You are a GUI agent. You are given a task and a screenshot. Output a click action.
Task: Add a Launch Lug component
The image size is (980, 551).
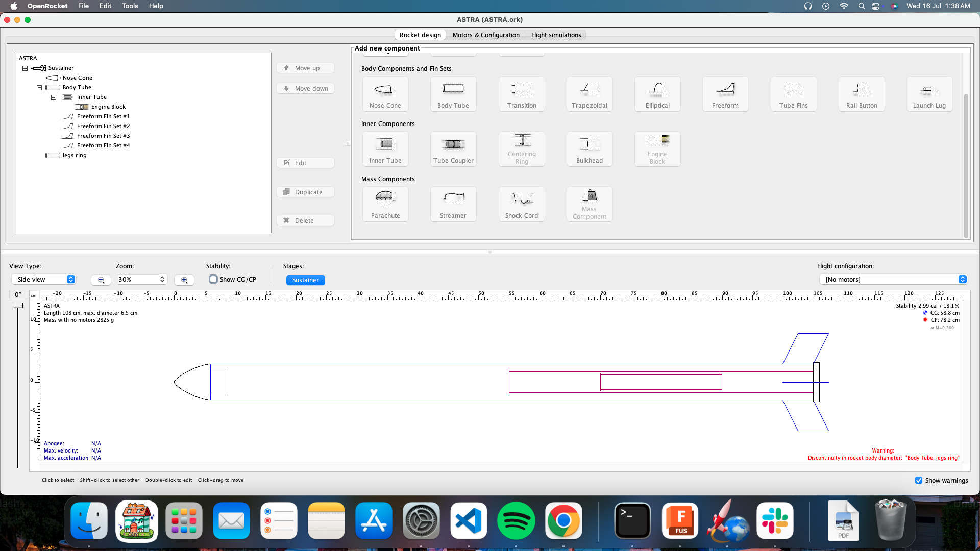[x=929, y=94]
